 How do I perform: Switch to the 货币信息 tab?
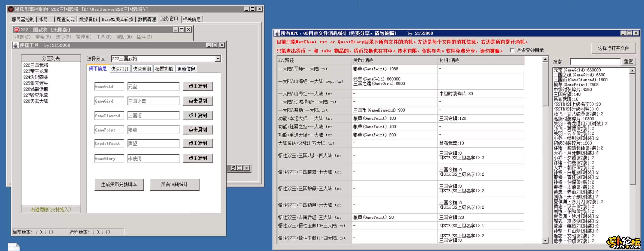point(98,68)
